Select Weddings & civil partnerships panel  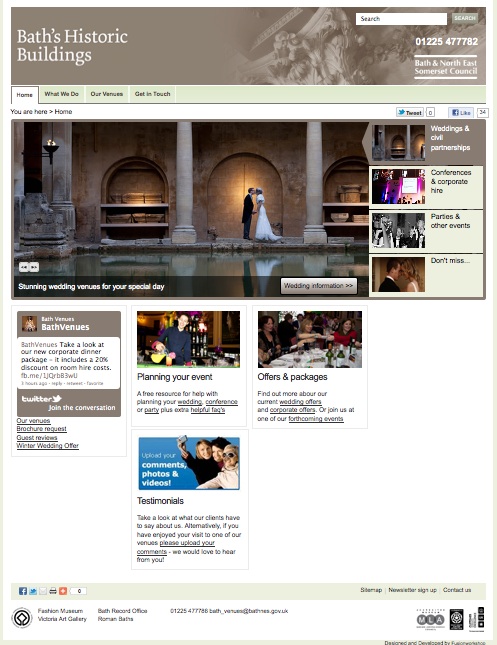(x=426, y=142)
